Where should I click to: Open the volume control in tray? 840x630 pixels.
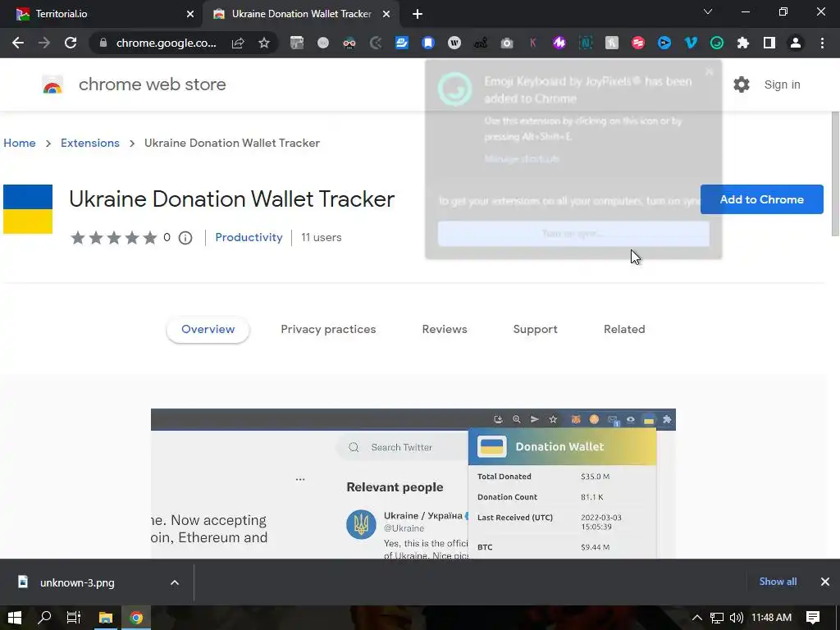737,618
